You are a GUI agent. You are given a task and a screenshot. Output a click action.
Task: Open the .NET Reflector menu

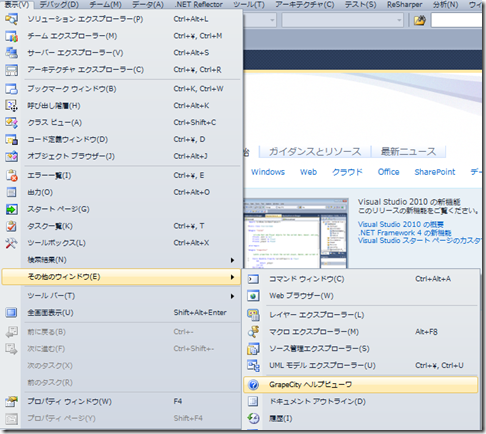[199, 5]
